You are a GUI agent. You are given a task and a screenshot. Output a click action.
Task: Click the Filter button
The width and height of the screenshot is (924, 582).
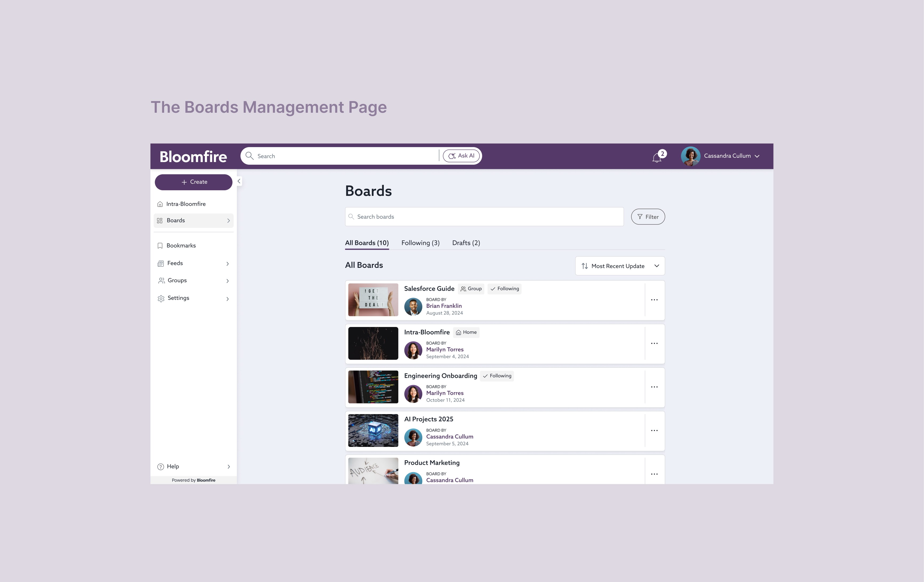click(x=648, y=217)
